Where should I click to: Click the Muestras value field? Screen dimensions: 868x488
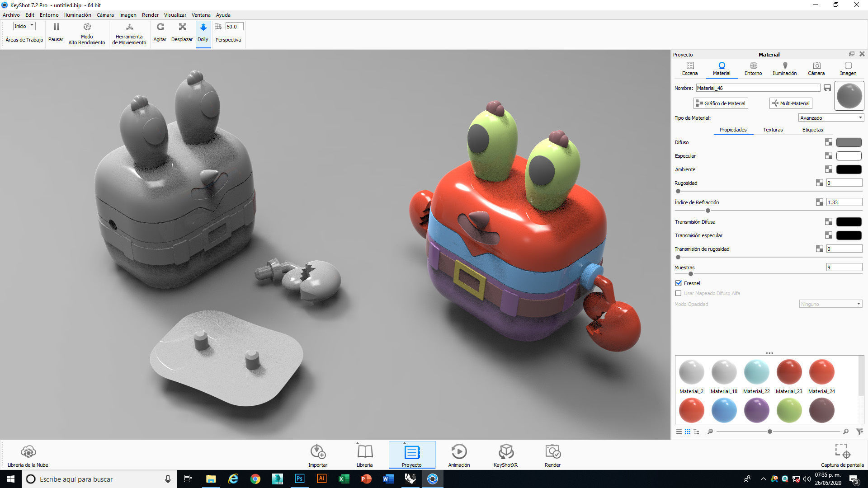[844, 267]
